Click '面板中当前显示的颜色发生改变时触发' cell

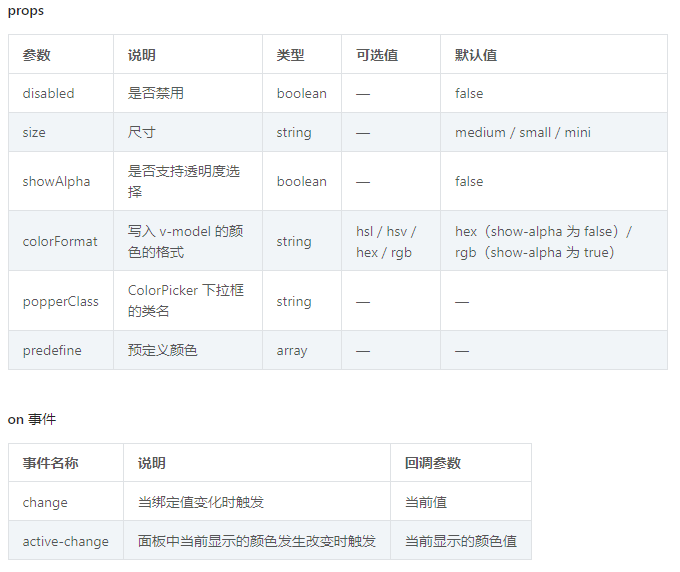(257, 541)
